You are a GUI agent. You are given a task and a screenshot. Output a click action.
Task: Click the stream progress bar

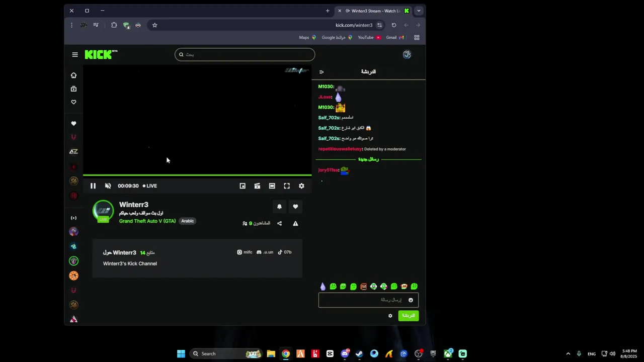[197, 175]
